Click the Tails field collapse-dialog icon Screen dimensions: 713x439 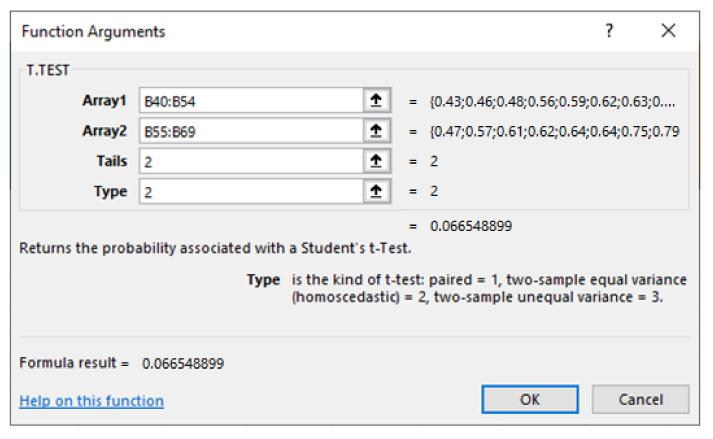tap(376, 161)
